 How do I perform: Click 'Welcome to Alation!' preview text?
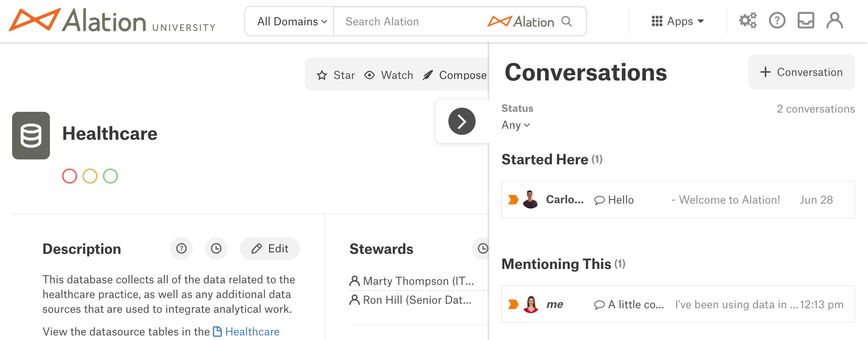tap(729, 200)
